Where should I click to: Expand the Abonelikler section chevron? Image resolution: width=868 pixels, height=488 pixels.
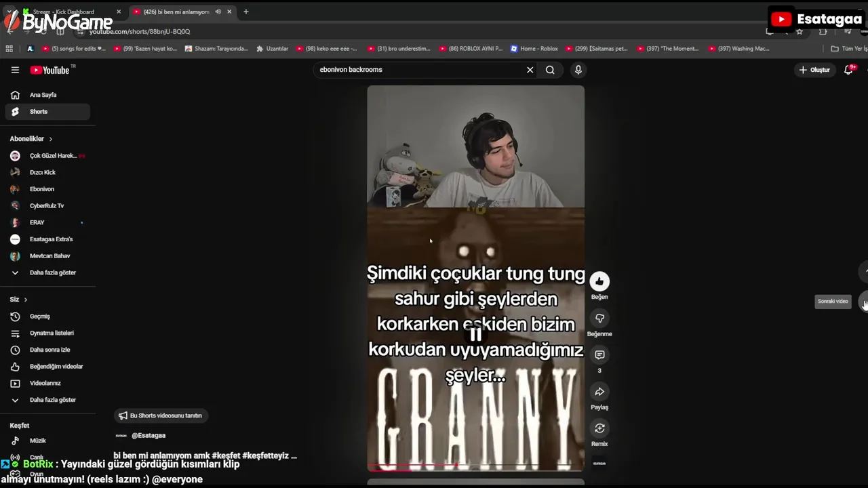50,139
